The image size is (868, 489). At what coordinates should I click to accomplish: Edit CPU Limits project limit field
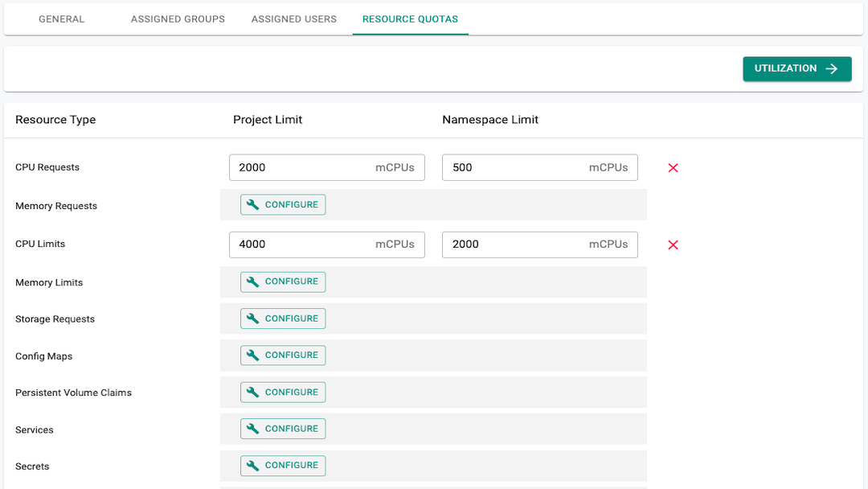coord(301,245)
